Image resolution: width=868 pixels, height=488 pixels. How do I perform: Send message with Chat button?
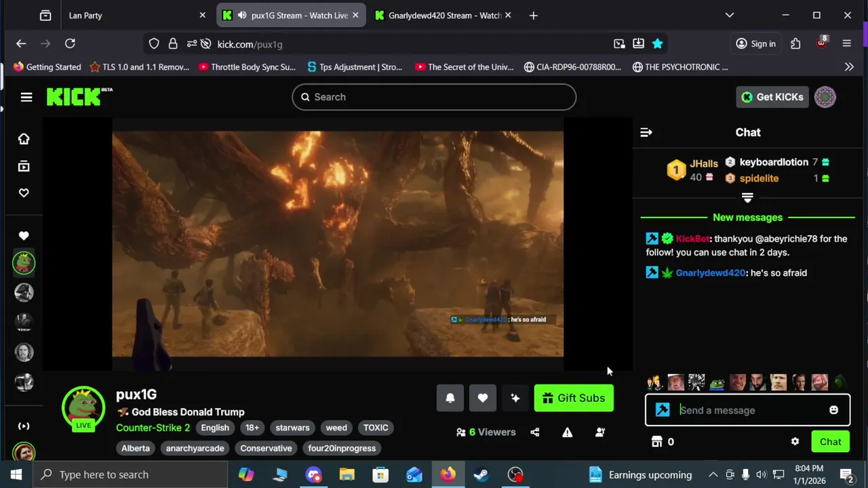(x=830, y=442)
